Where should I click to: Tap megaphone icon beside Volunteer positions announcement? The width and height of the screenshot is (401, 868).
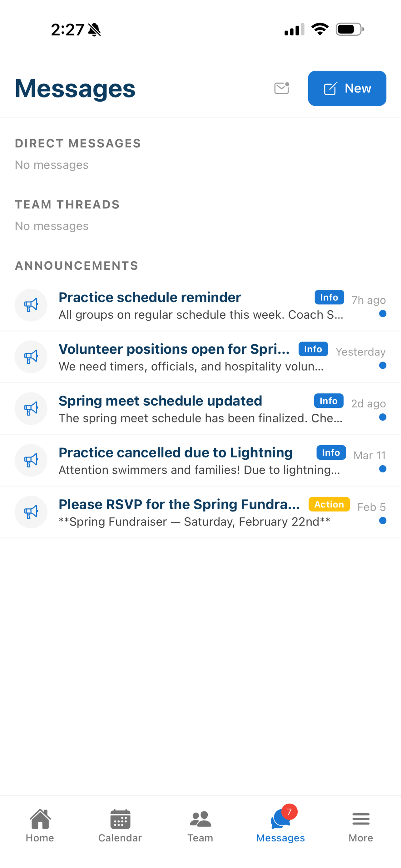pos(31,357)
